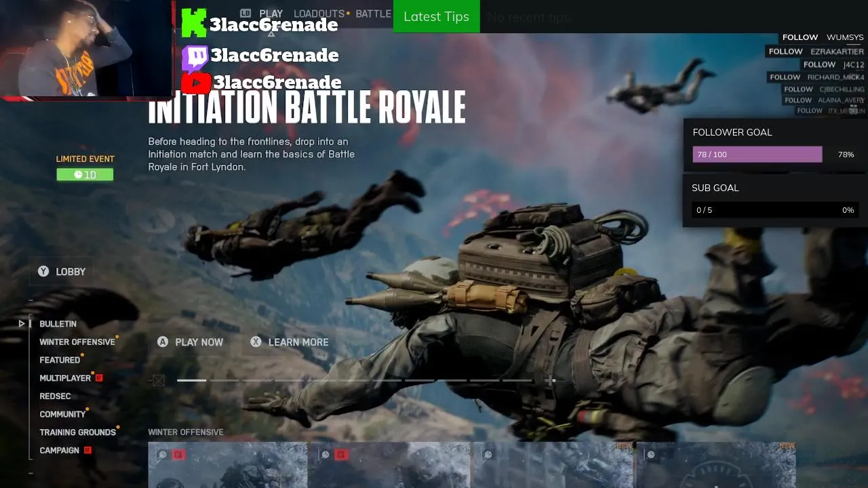This screenshot has width=868, height=488.
Task: Open the first Winter Offensive thumbnail card
Action: 227,465
